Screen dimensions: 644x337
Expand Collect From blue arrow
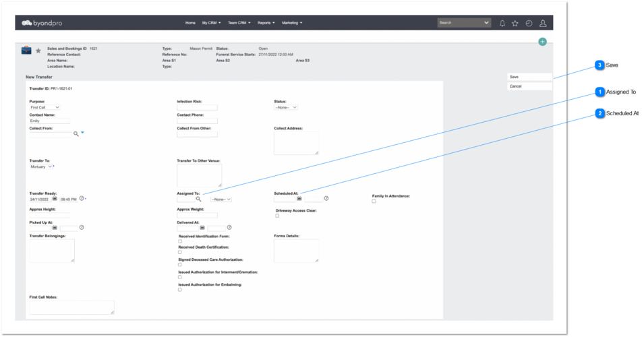click(82, 133)
